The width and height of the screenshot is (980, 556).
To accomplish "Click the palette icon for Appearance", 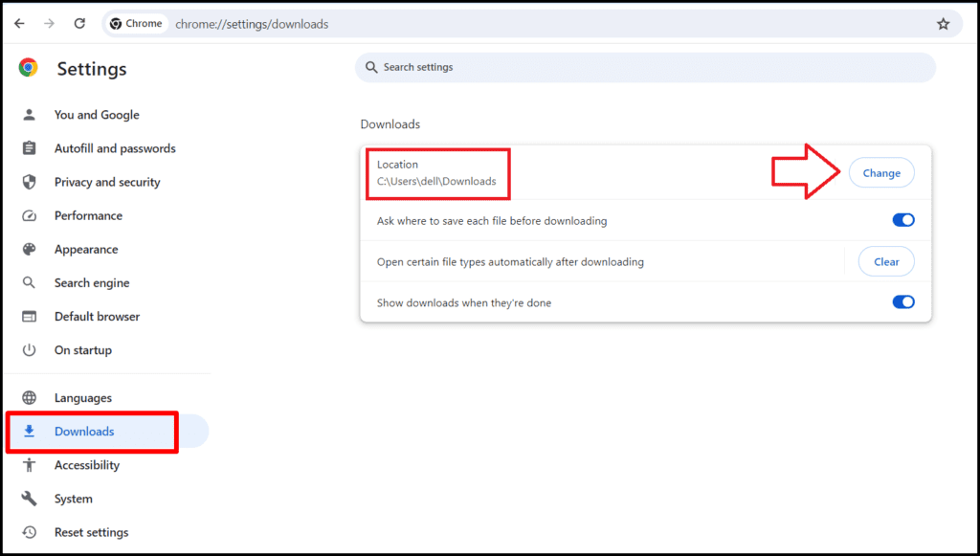I will click(x=30, y=249).
